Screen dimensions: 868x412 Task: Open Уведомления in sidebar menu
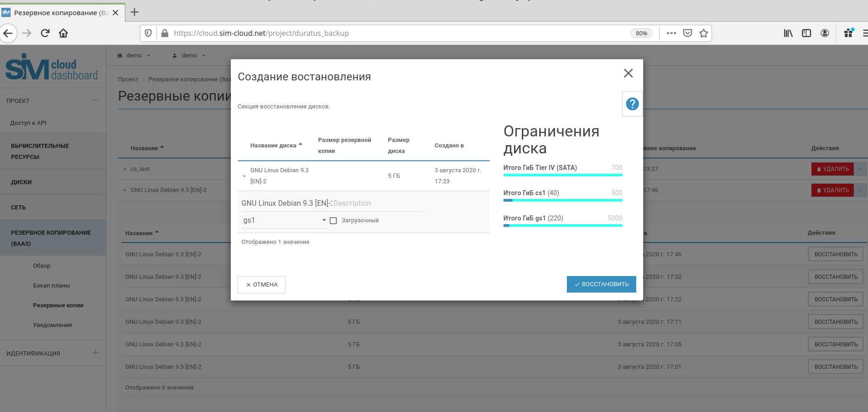(x=52, y=325)
